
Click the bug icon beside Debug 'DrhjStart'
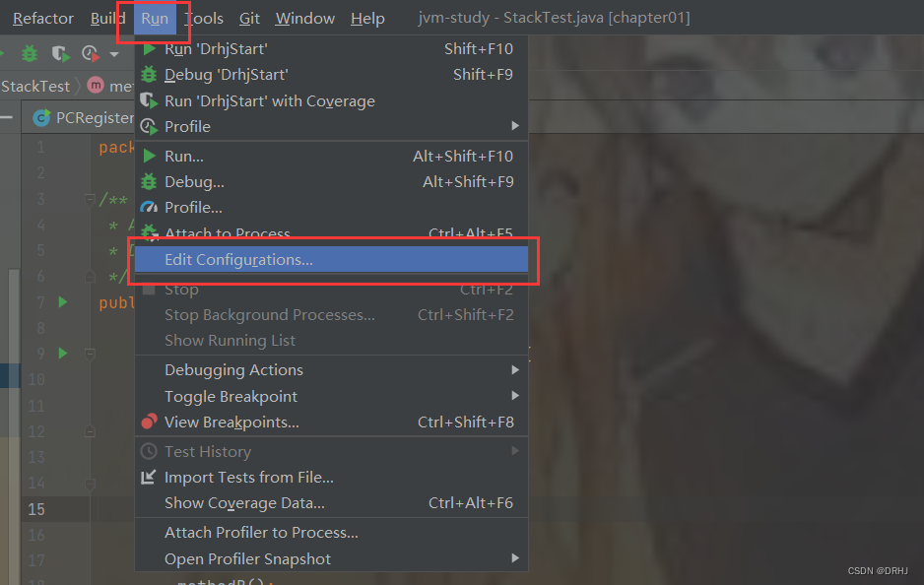click(x=149, y=75)
